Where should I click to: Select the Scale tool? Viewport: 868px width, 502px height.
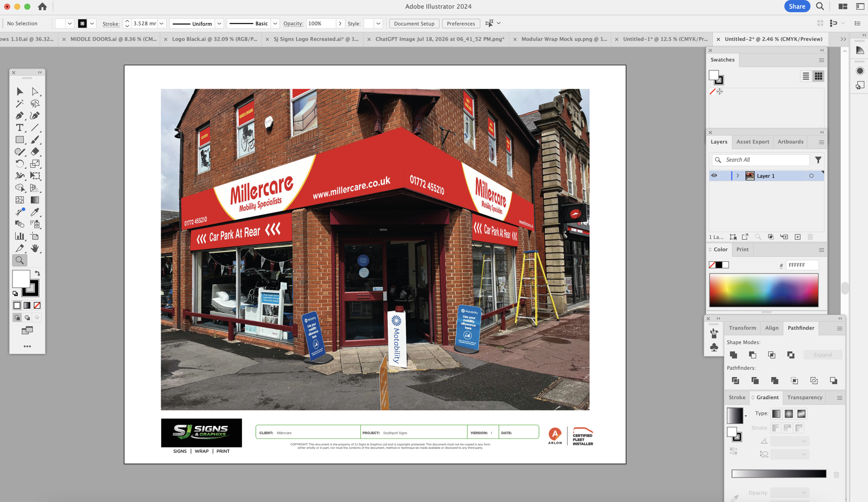point(35,164)
